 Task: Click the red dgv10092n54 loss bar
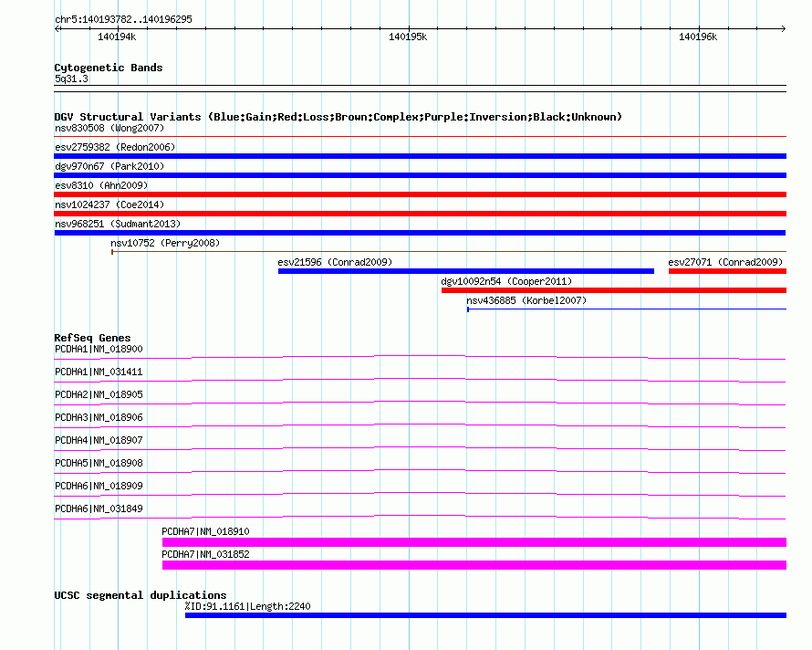(x=614, y=290)
